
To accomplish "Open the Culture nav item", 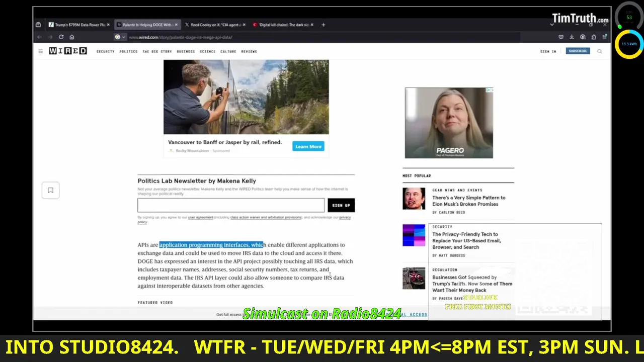I will click(x=228, y=51).
